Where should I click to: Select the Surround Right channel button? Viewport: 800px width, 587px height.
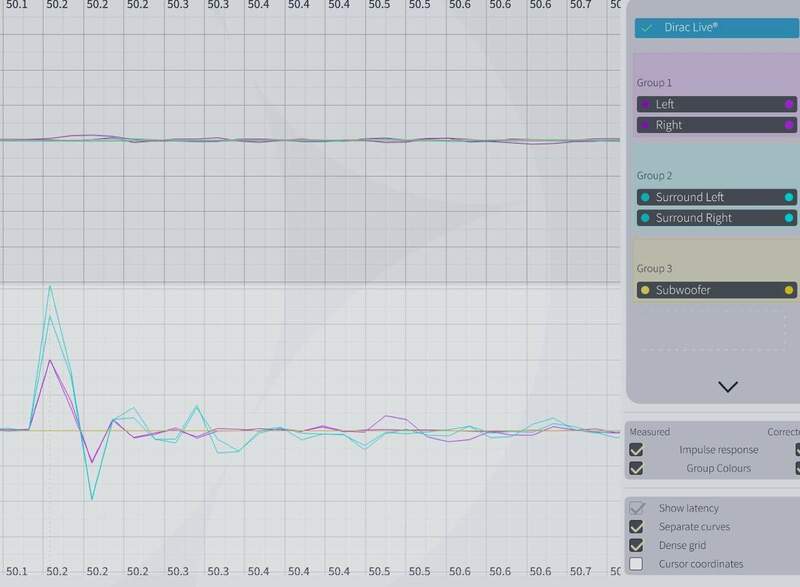coord(715,218)
